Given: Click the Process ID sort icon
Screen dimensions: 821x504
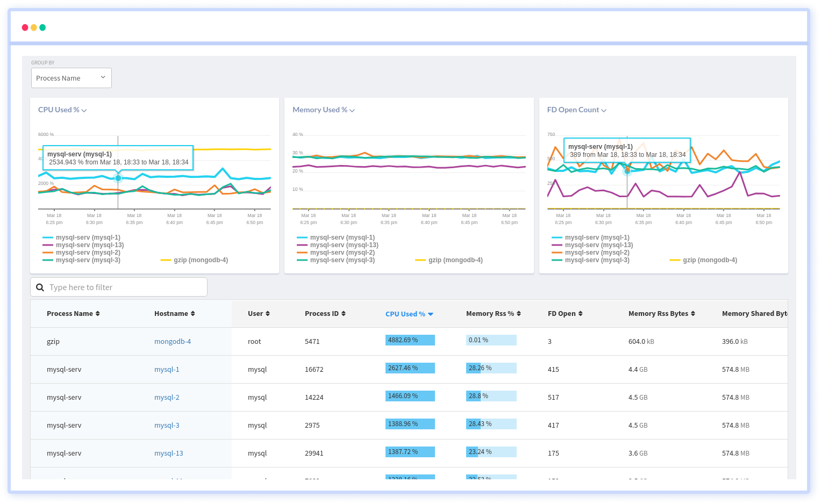Looking at the screenshot, I should click(x=345, y=313).
